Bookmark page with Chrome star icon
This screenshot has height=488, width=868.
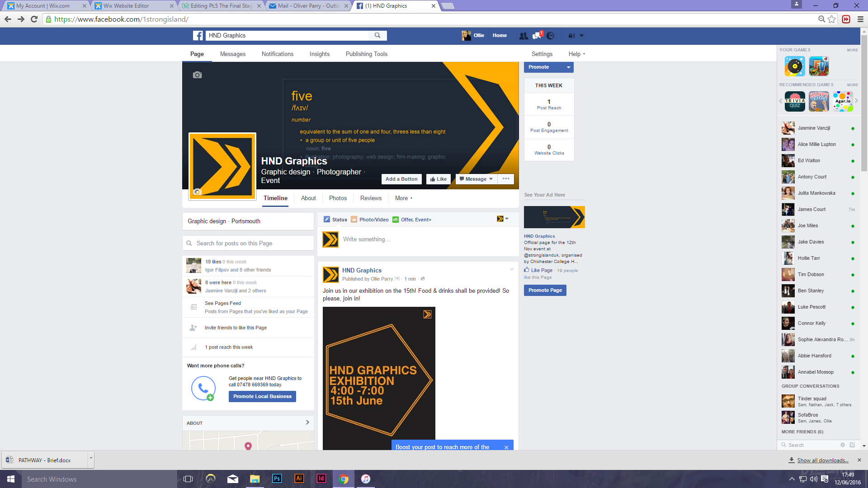pyautogui.click(x=832, y=19)
